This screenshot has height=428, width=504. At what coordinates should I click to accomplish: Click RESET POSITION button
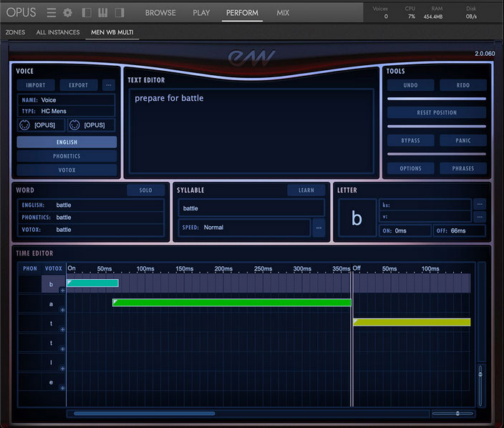[x=437, y=112]
